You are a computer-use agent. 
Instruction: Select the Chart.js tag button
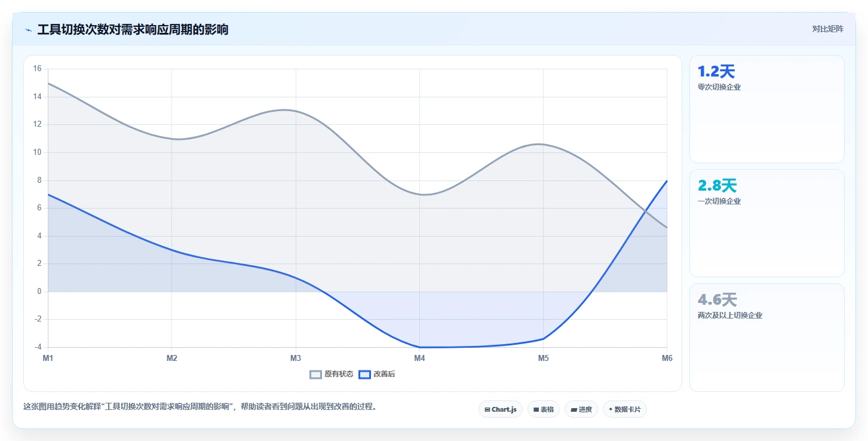[x=501, y=409]
